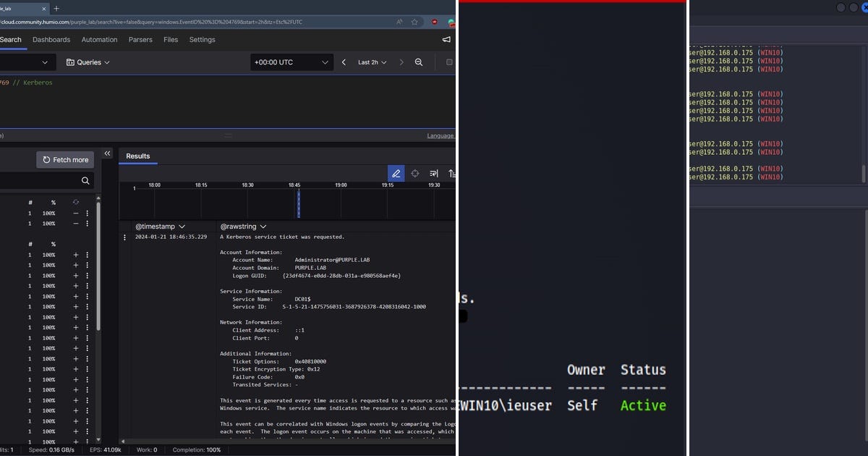This screenshot has width=868, height=456.
Task: Click the fields panel scroll down arrow
Action: (98, 441)
